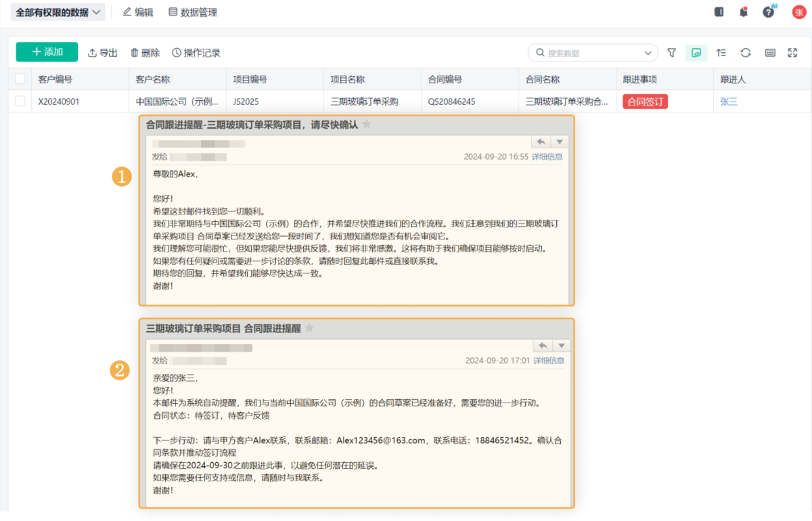812x521 pixels.
Task: Open 详细信息 link in second email
Action: pos(549,361)
